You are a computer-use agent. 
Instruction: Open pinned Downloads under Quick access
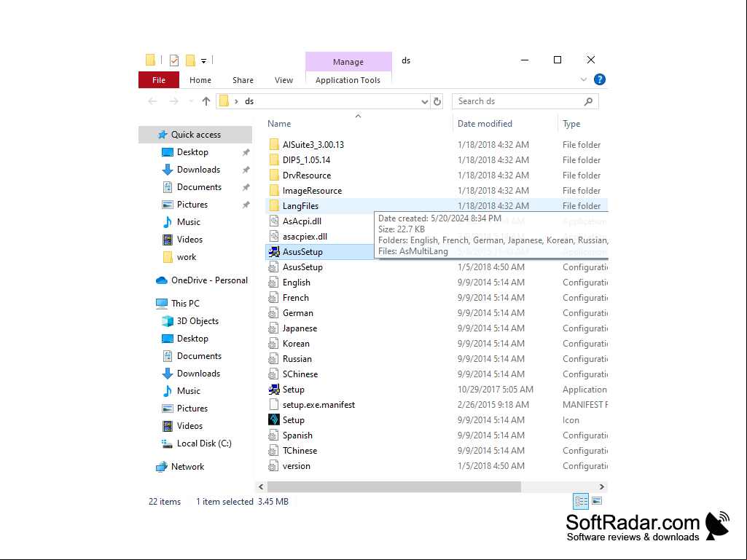(198, 170)
